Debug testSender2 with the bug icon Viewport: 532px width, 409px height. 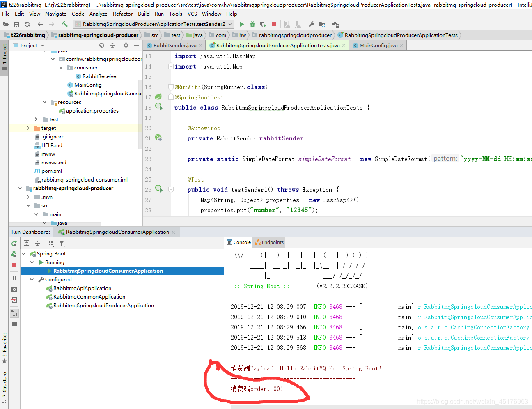[252, 24]
